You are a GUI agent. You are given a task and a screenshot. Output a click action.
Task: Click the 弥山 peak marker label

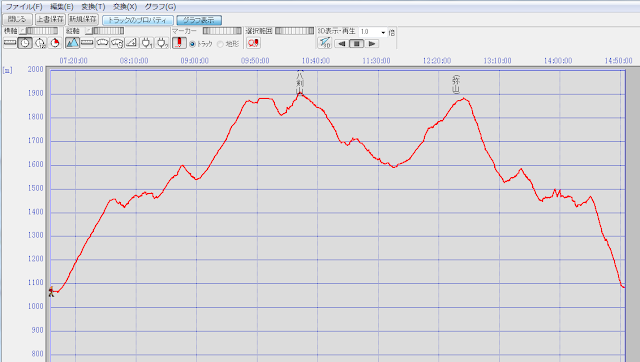456,84
